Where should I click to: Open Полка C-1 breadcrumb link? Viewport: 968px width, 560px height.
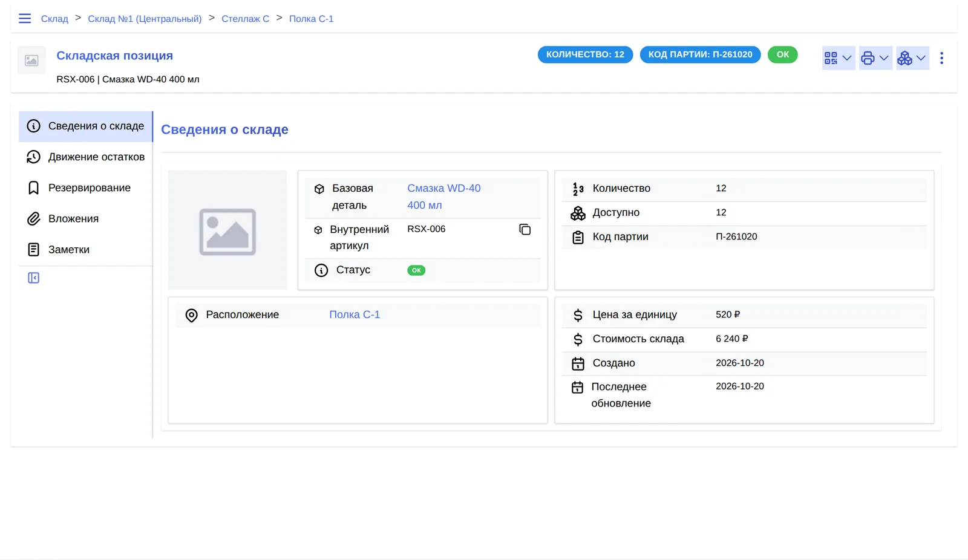(x=311, y=19)
